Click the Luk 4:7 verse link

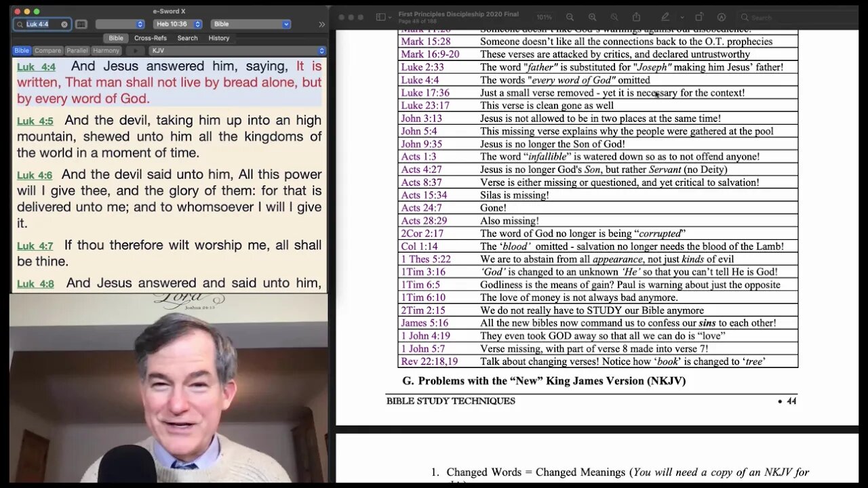[x=35, y=246]
